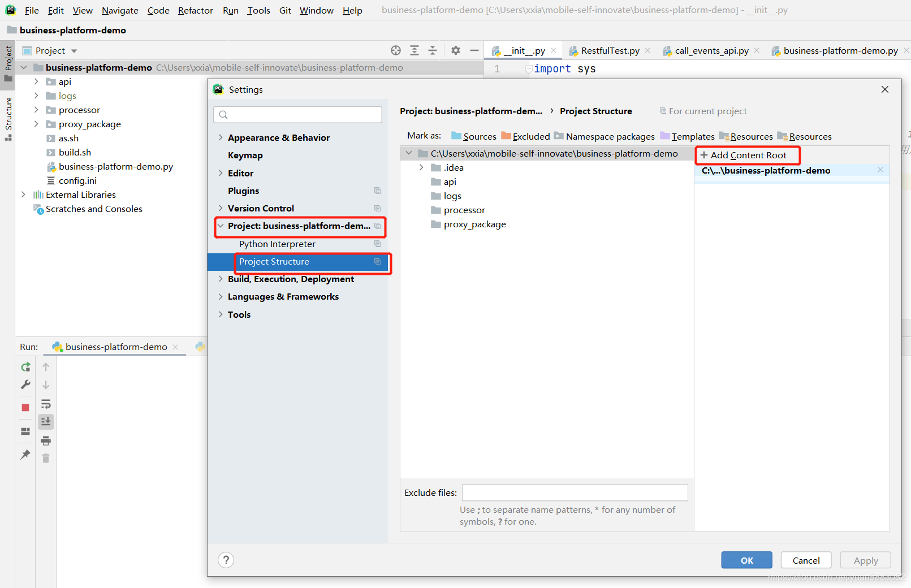Image resolution: width=911 pixels, height=588 pixels.
Task: Expand Appearance & Behavior settings
Action: 221,137
